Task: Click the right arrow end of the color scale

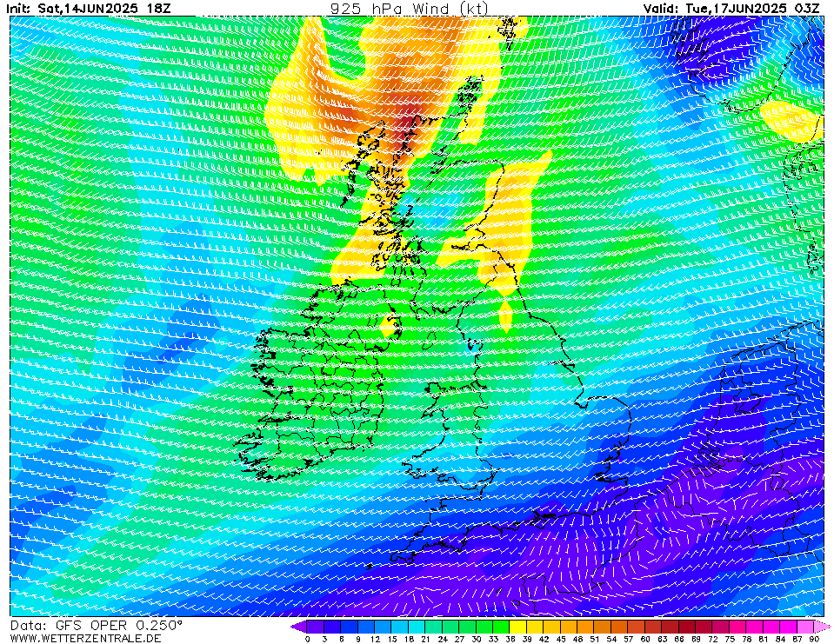Action: pyautogui.click(x=822, y=627)
